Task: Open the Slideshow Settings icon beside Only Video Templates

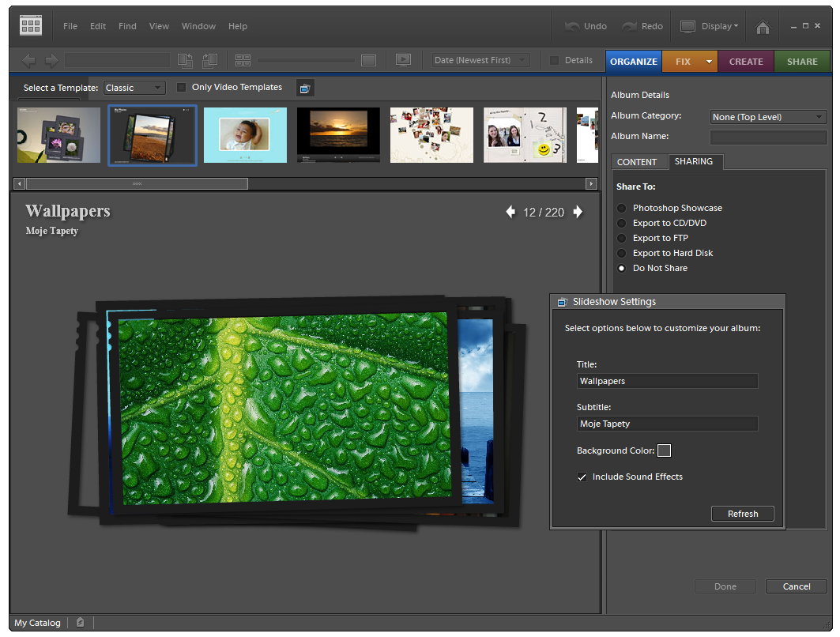Action: tap(305, 89)
